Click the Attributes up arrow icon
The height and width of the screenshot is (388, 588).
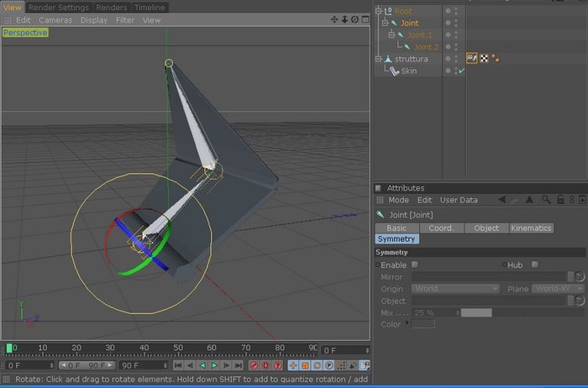coord(529,200)
